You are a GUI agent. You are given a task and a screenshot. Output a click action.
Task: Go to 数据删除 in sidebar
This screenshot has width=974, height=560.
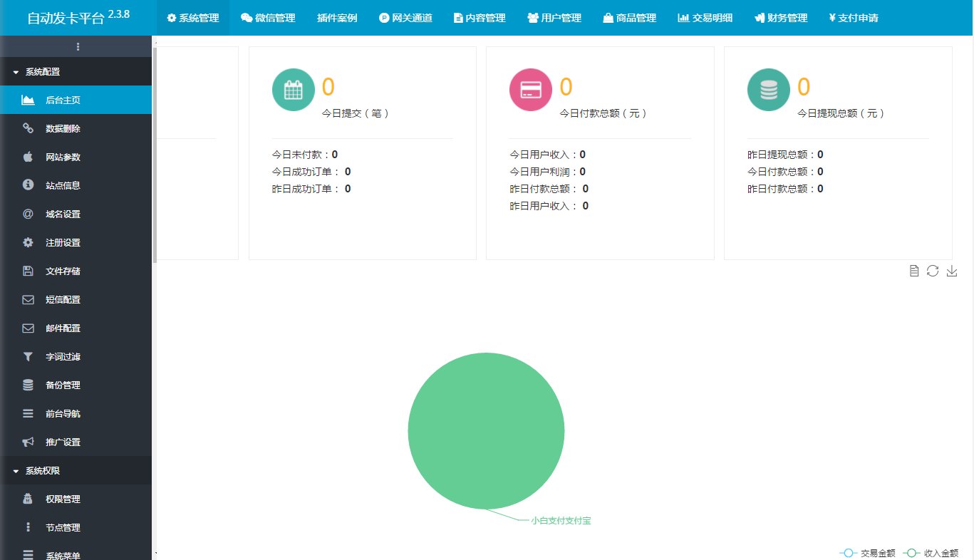(76, 128)
